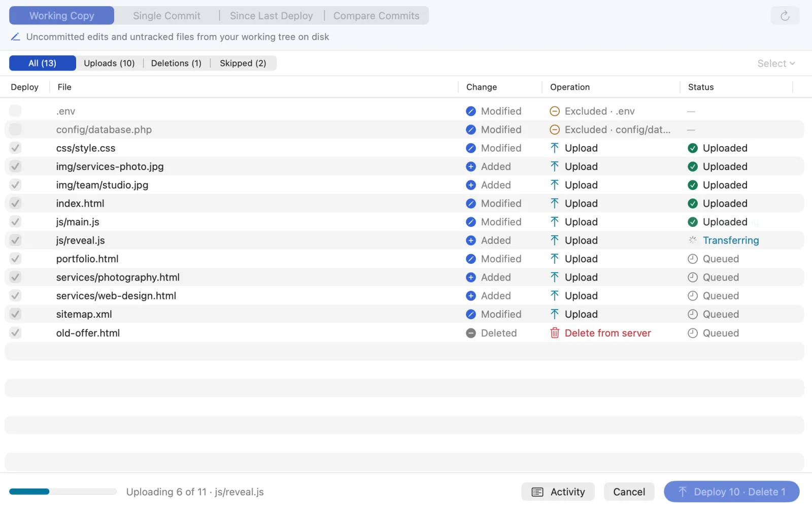Open the Activity log button
812x510 pixels.
[558, 492]
